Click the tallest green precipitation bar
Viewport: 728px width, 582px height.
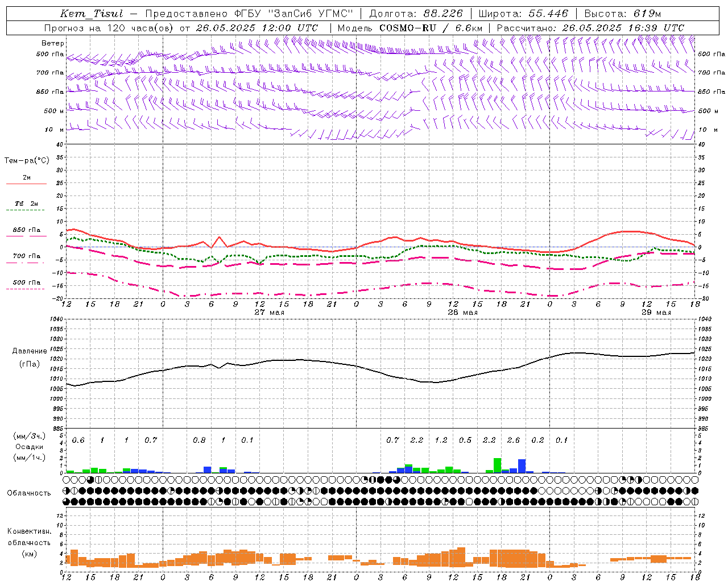click(x=497, y=465)
